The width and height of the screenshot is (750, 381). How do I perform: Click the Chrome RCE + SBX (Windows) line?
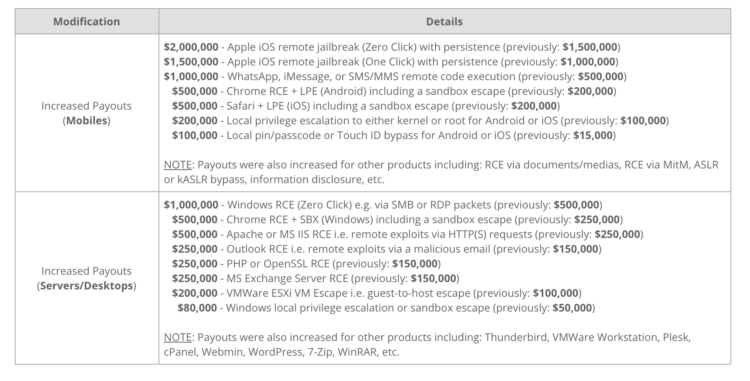[397, 220]
